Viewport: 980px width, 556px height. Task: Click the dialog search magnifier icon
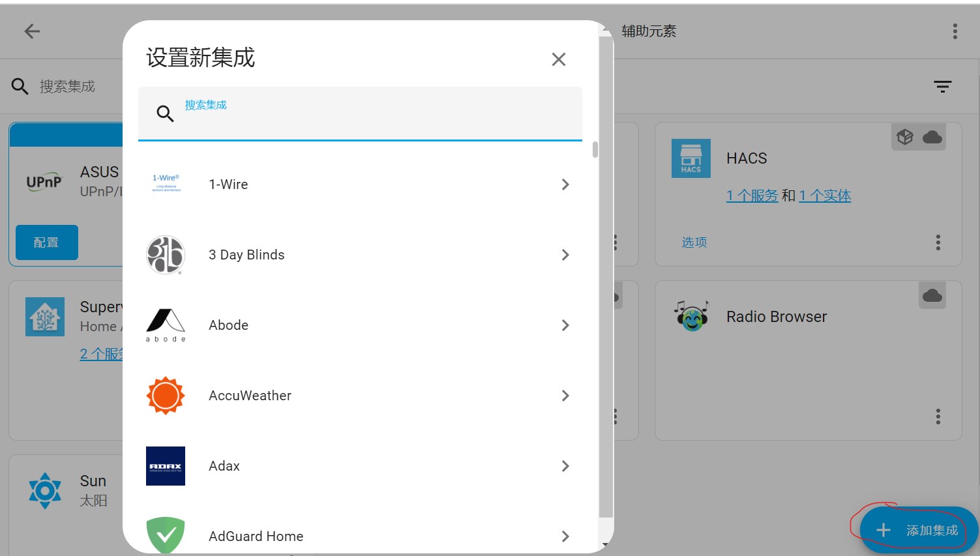[165, 113]
